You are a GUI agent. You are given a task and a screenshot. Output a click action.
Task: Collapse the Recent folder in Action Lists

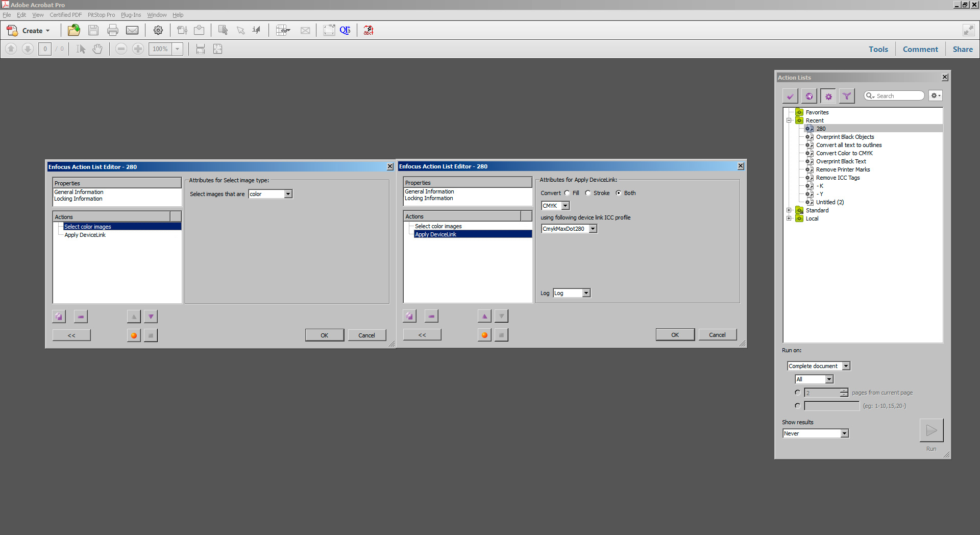789,120
